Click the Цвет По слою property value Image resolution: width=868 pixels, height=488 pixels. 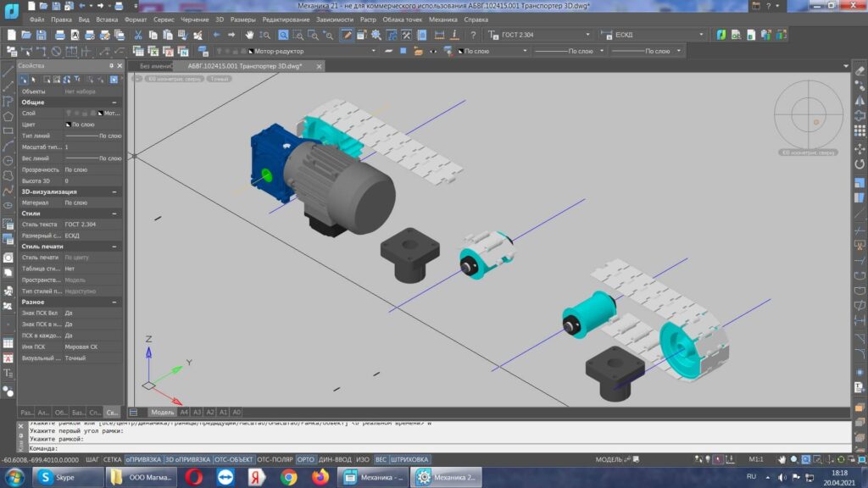[x=93, y=125]
